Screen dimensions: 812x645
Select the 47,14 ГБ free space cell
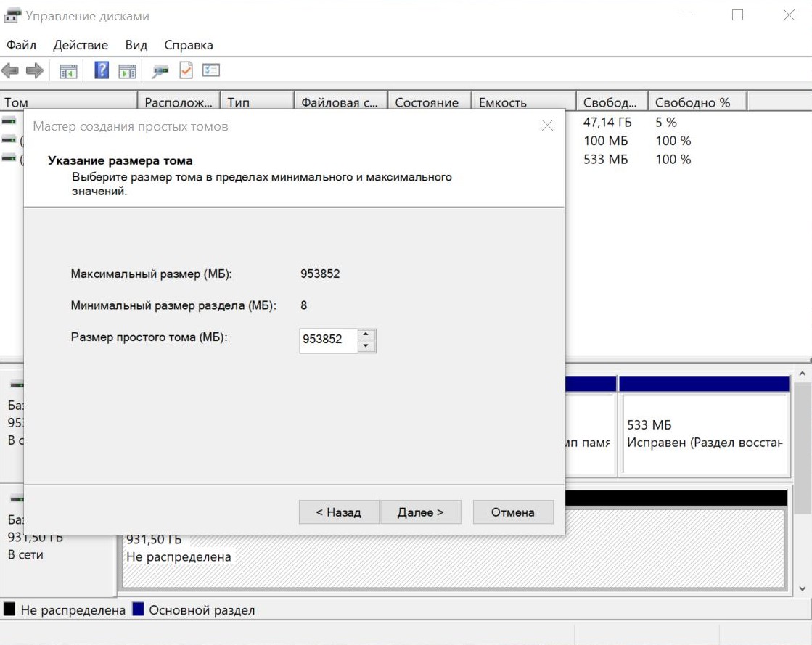[x=607, y=122]
